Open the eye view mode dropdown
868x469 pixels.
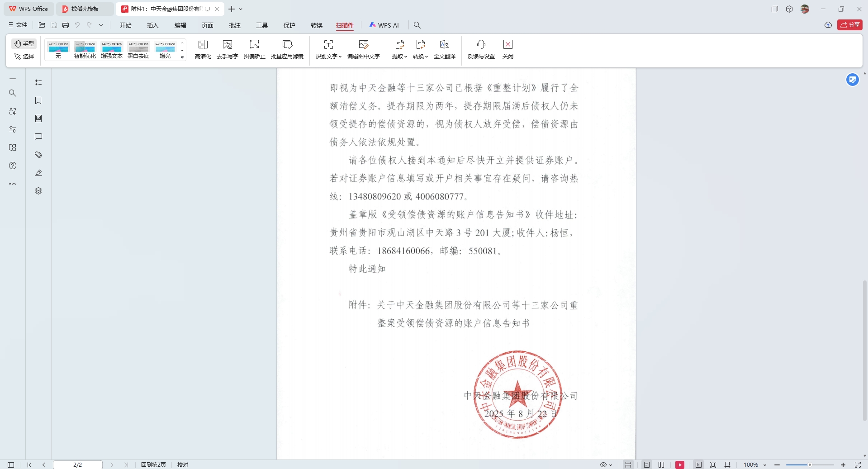(x=606, y=464)
